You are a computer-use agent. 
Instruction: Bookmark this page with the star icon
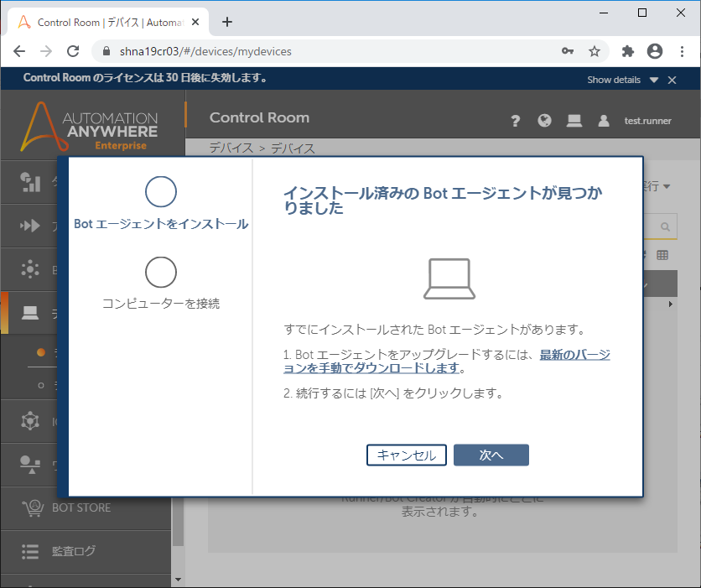click(x=595, y=51)
